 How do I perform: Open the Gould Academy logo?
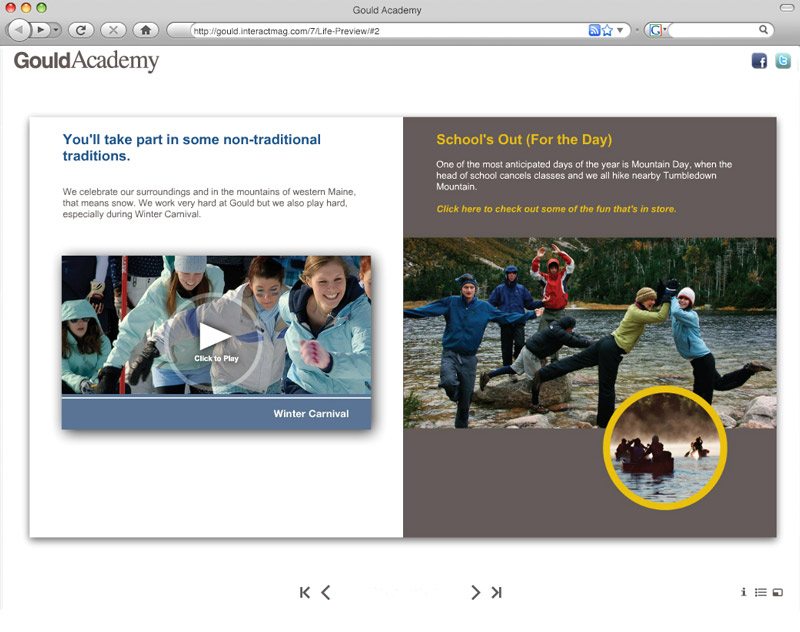tap(86, 60)
